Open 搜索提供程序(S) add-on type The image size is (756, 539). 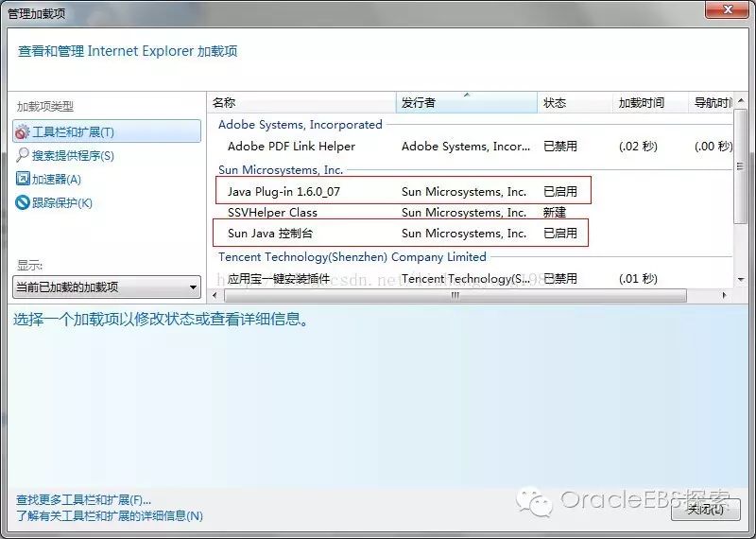click(73, 155)
